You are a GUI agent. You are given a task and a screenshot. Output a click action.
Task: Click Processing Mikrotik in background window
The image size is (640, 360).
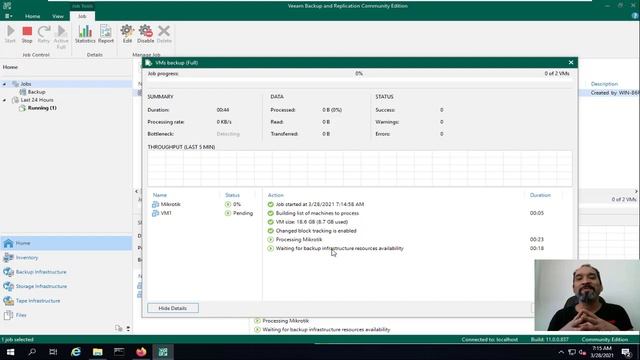[286, 321]
